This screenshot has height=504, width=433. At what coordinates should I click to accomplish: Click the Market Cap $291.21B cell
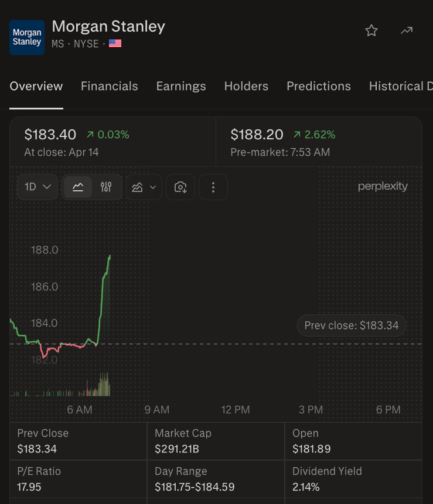[x=216, y=441]
